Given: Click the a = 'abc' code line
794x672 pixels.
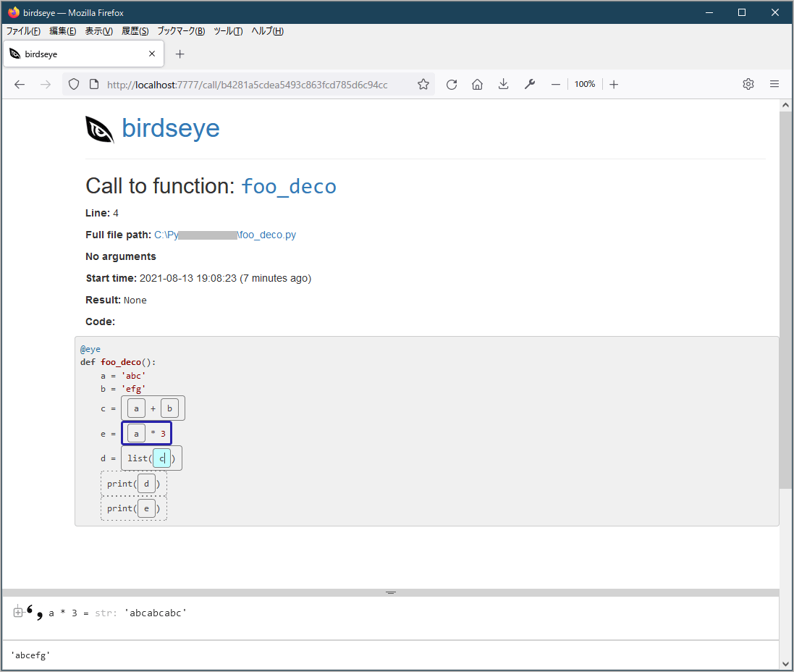Looking at the screenshot, I should click(x=123, y=376).
